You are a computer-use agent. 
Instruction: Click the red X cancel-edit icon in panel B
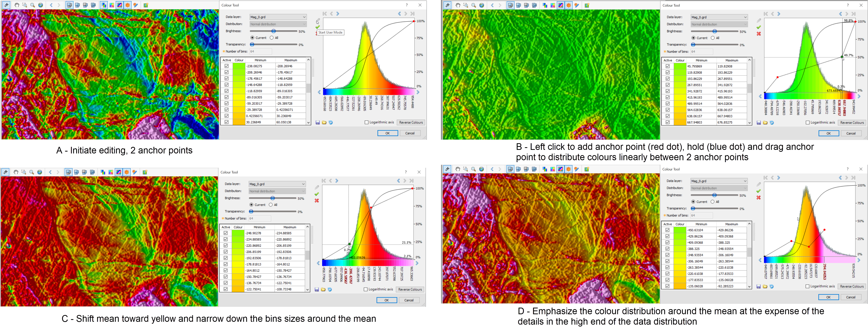pos(758,34)
